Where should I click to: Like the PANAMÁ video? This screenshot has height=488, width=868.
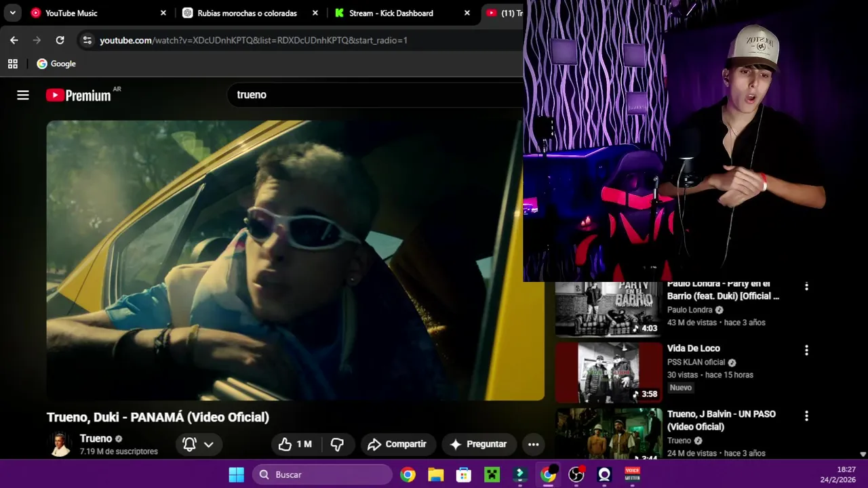295,444
